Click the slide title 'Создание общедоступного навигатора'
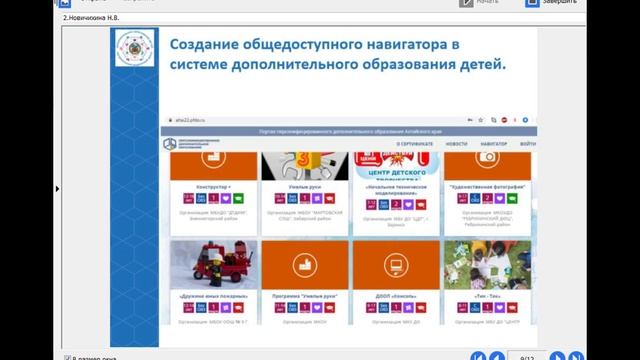 click(338, 54)
